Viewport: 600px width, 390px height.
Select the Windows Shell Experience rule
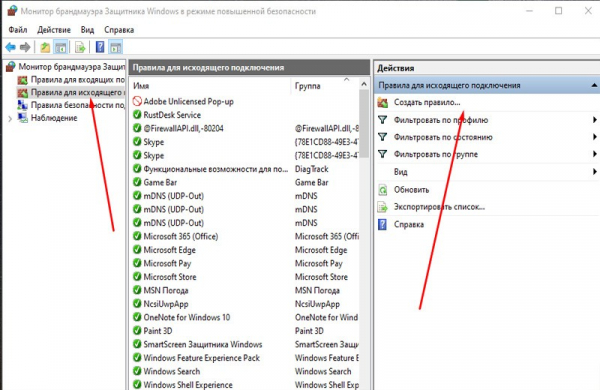point(188,385)
